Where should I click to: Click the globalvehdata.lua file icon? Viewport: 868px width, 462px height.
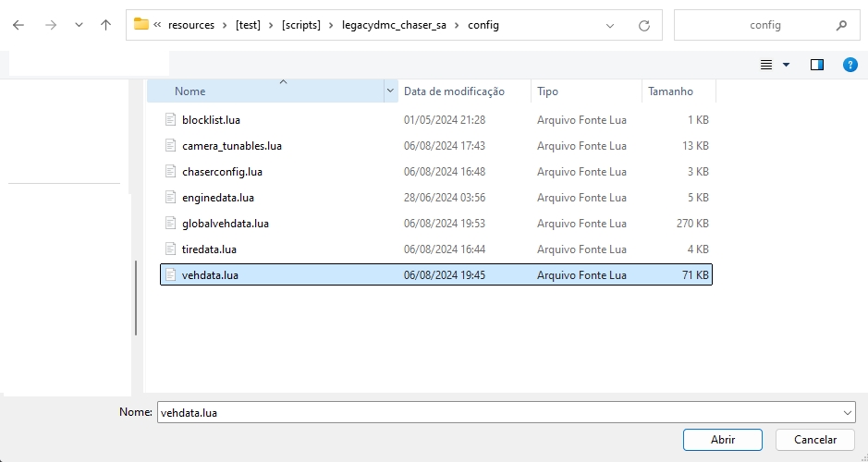[x=170, y=224]
